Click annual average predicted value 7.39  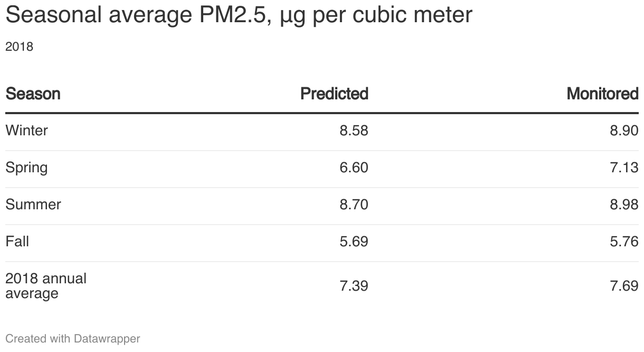pos(354,286)
